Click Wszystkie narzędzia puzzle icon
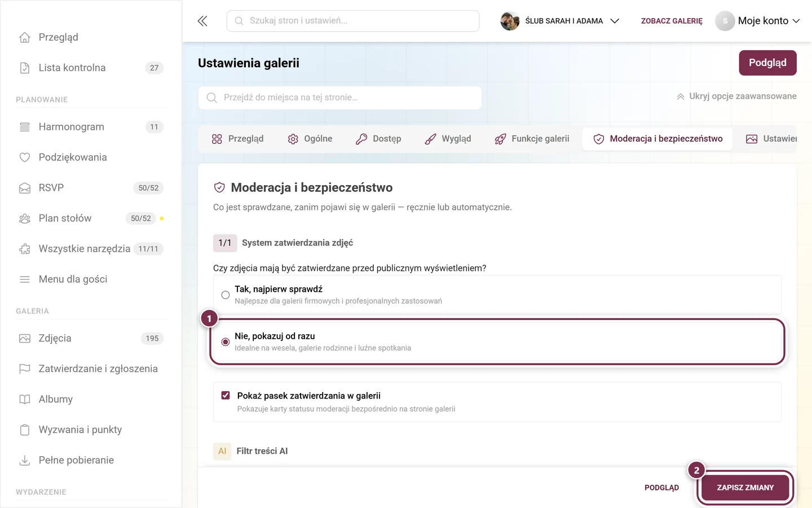 [25, 249]
